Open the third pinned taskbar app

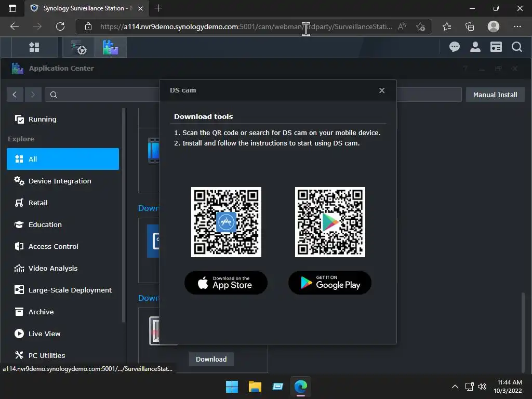[x=277, y=387]
